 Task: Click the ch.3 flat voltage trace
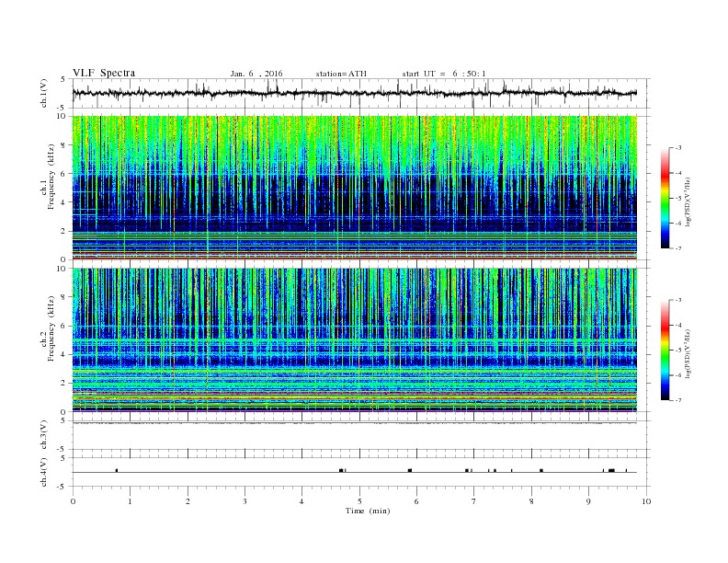click(x=354, y=423)
